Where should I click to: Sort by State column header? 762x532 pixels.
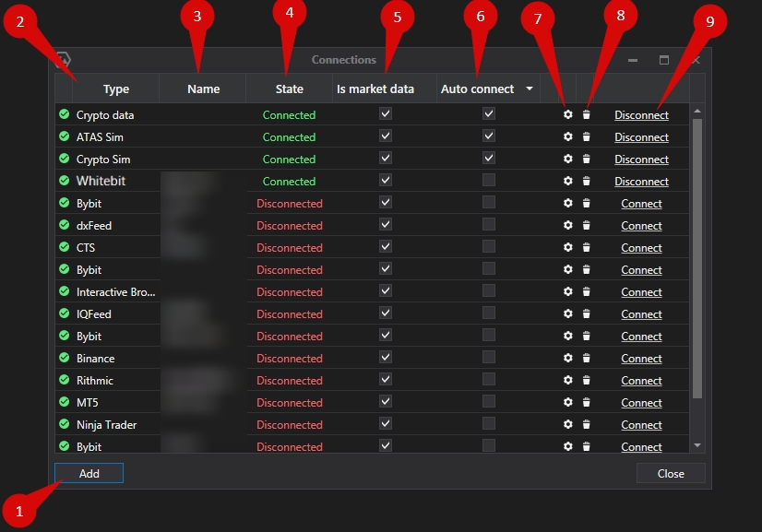pos(289,89)
